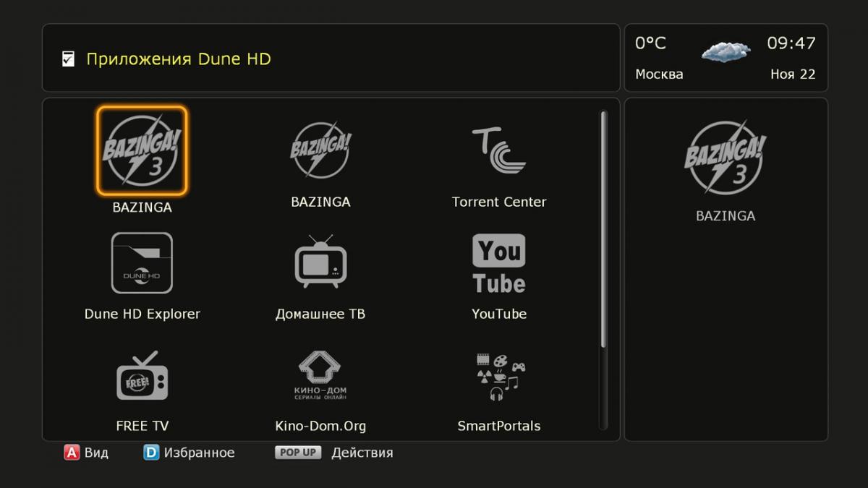Viewport: 868px width, 488px height.
Task: Click the Домашнее ТВ label
Action: 320,314
